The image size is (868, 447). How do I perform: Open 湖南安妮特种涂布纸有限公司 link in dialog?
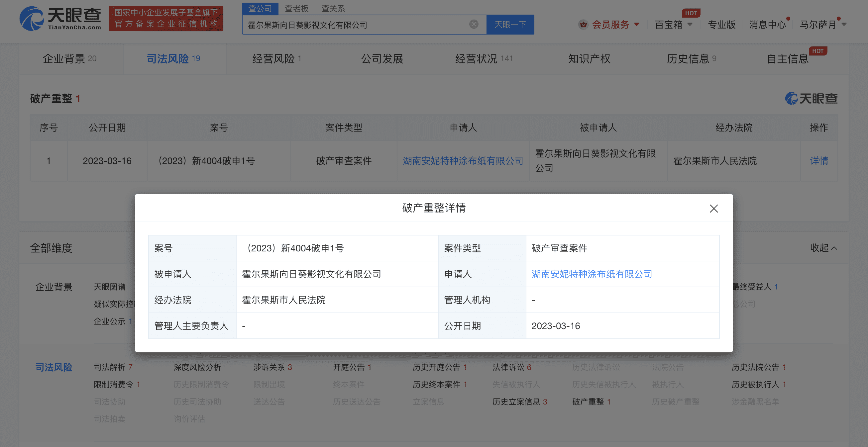[592, 274]
